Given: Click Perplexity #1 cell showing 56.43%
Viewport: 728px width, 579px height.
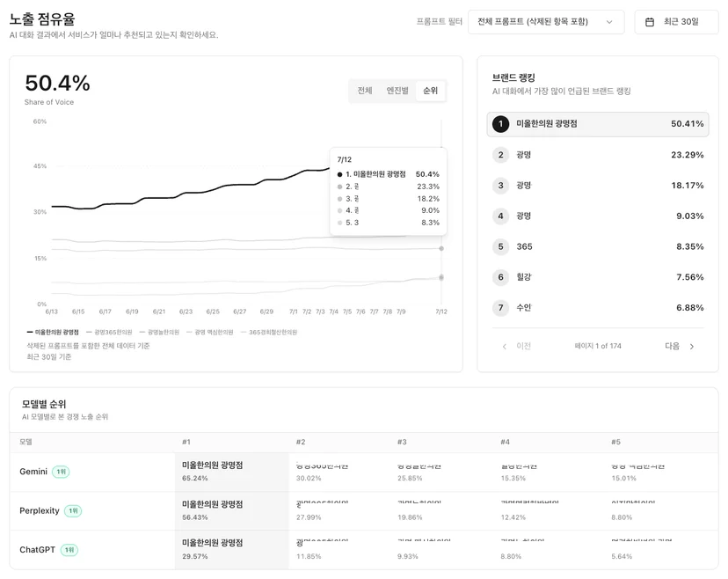Looking at the screenshot, I should coord(232,510).
